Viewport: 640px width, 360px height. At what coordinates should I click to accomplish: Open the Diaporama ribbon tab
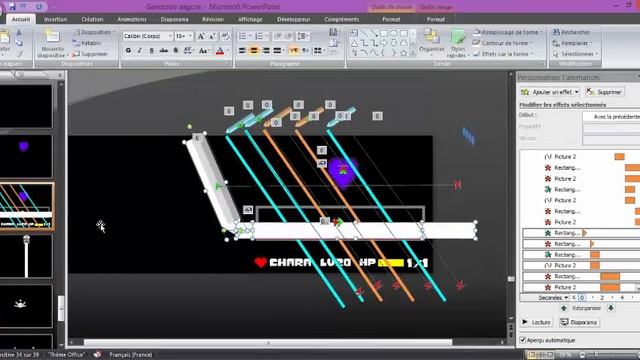click(174, 19)
